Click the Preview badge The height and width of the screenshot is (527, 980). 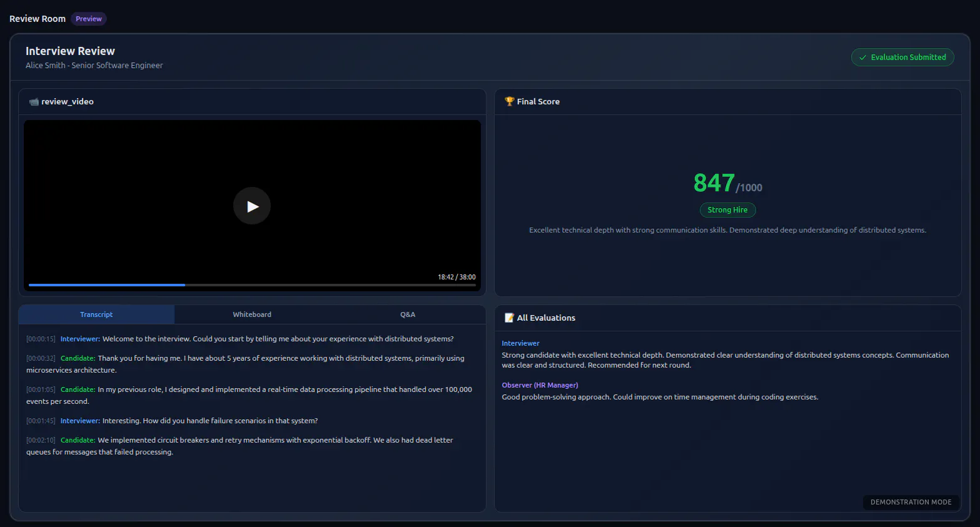tap(89, 19)
